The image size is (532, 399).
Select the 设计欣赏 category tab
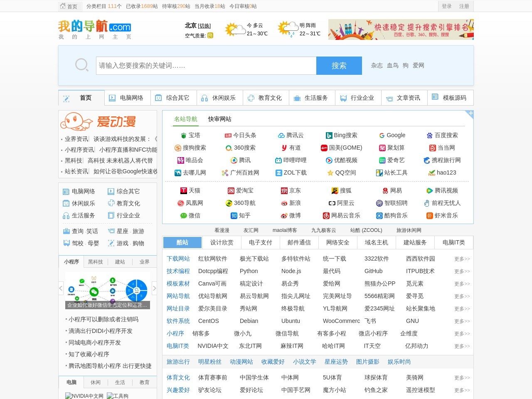(x=222, y=243)
